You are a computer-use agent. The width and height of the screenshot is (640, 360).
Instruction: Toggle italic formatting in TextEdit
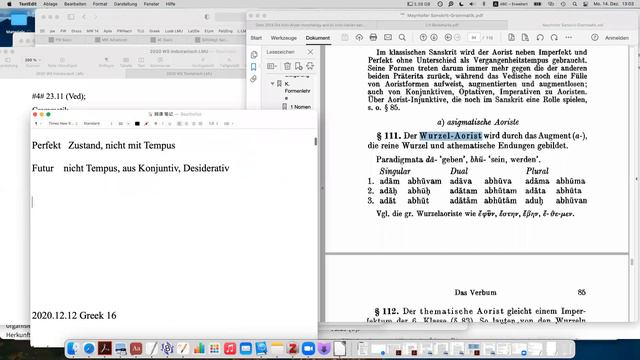pos(162,124)
